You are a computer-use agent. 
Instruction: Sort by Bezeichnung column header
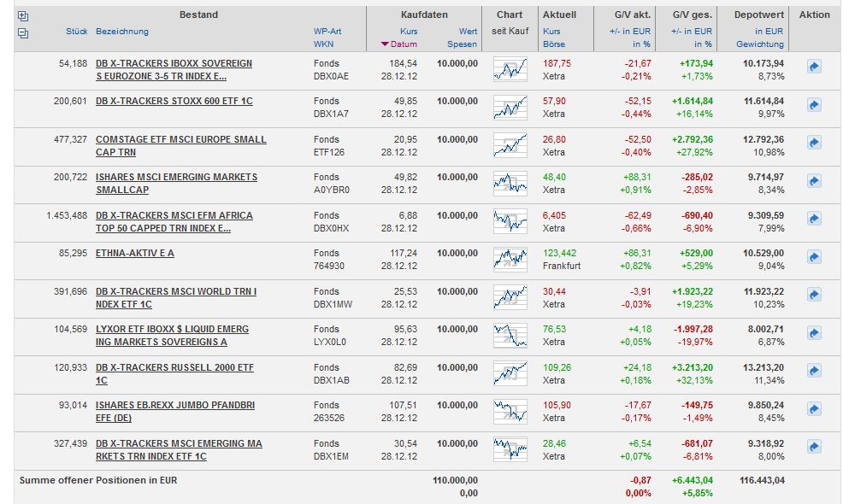(122, 32)
